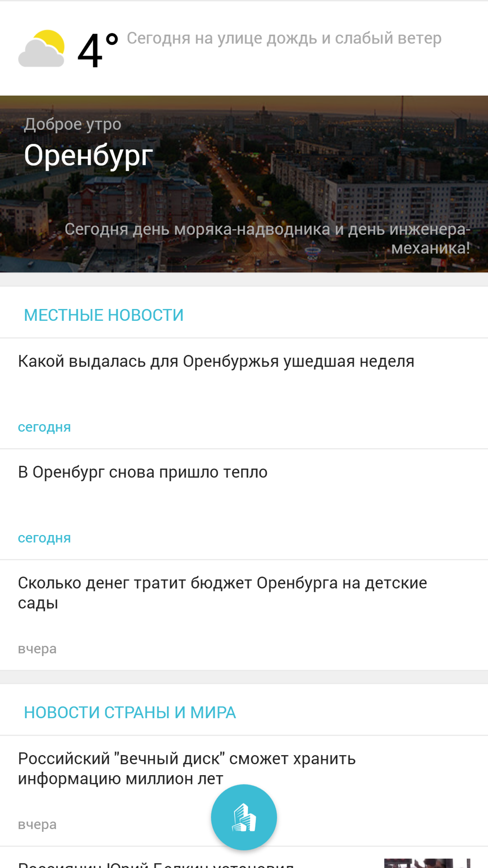This screenshot has width=488, height=868.
Task: Open the article В Оренбург снова пришло тепло
Action: (244, 504)
